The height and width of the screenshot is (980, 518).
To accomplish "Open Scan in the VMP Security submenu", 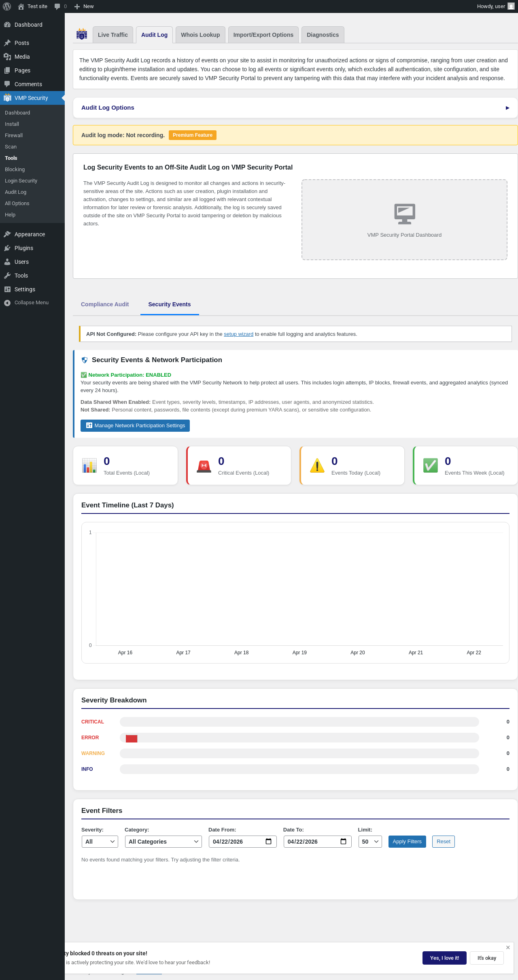I will [11, 147].
